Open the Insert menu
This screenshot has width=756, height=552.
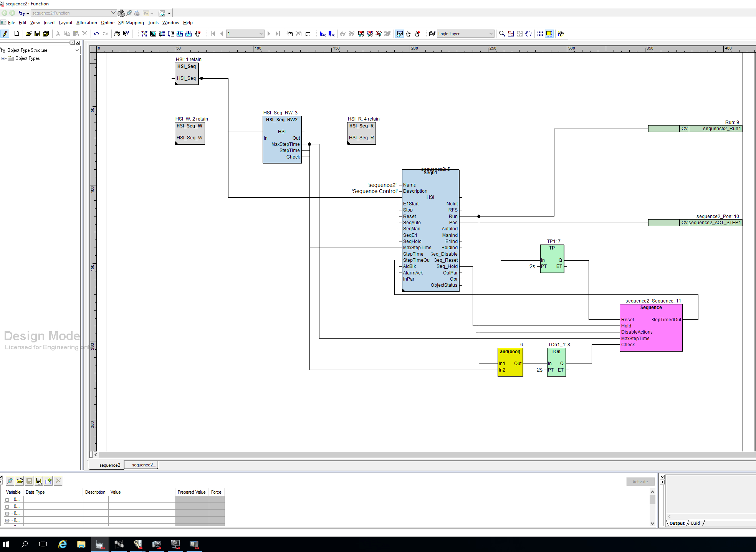point(49,23)
